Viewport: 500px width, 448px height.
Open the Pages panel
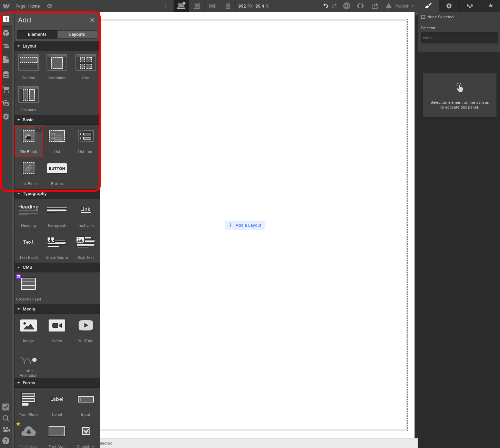point(6,60)
